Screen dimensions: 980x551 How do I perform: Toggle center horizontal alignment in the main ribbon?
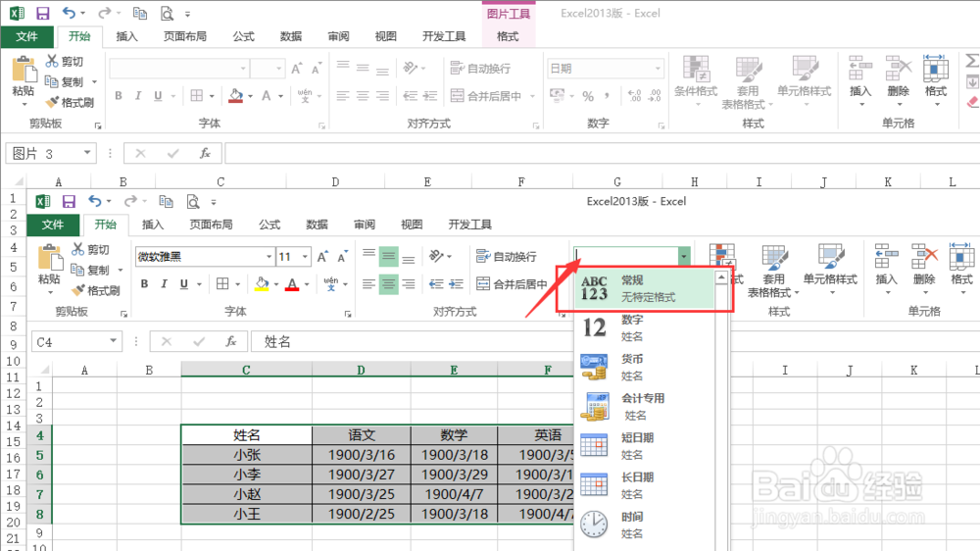(363, 96)
